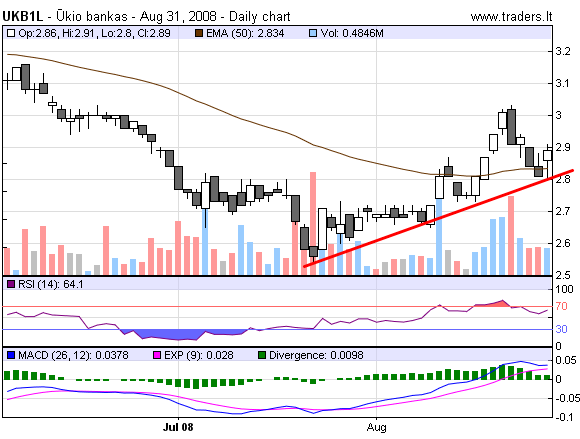Click the brown EMA (50) legend swatch
This screenshot has height=439, width=580.
click(199, 33)
